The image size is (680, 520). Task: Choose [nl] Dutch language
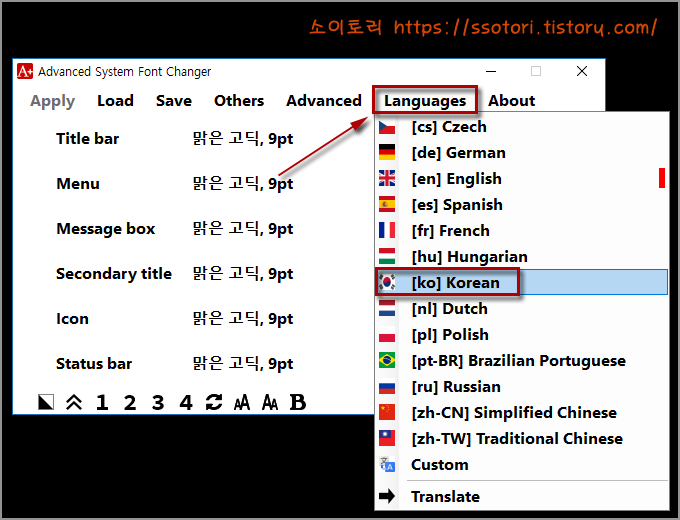tap(522, 309)
